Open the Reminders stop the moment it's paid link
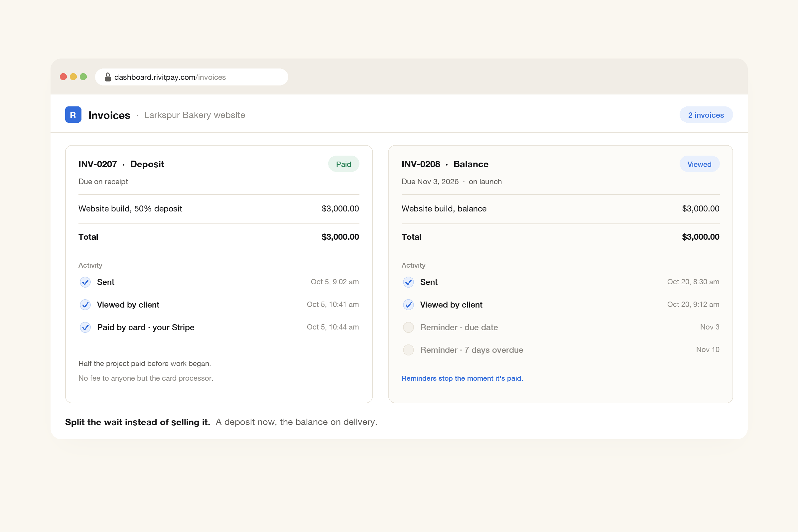This screenshot has height=532, width=798. 463,378
